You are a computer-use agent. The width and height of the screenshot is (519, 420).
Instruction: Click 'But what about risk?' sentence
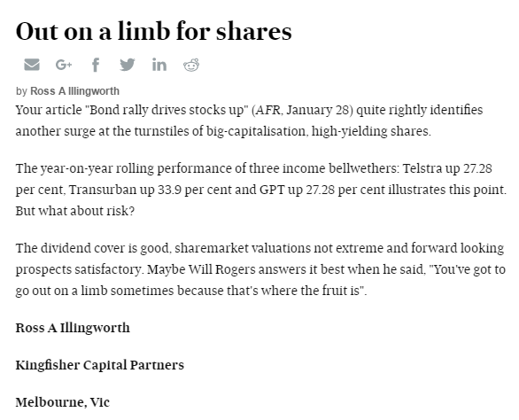point(75,211)
